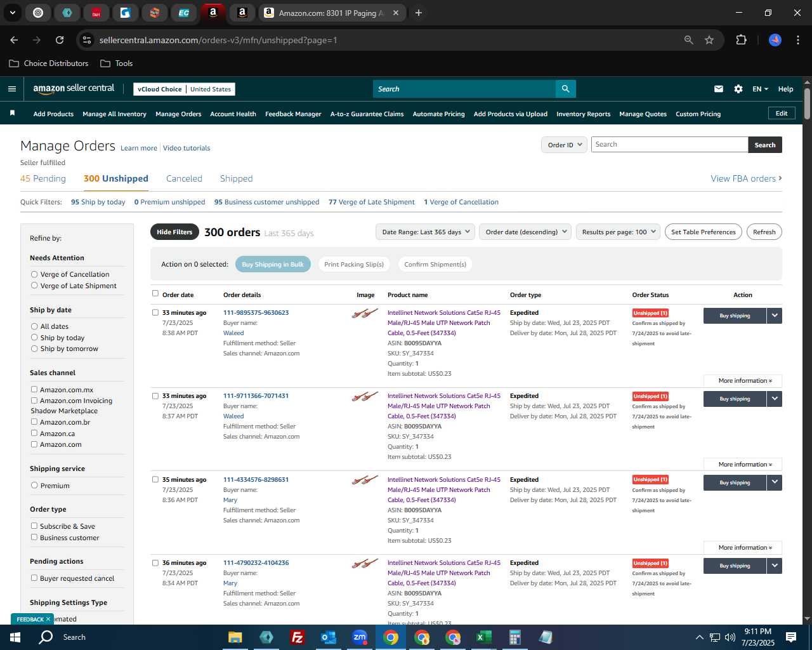Click the Amazon Seller Central logo
This screenshot has height=650, width=812.
74,89
